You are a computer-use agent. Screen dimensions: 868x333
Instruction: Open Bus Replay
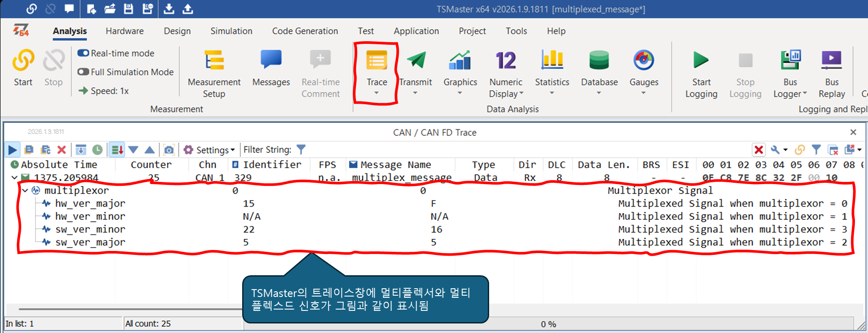click(832, 74)
